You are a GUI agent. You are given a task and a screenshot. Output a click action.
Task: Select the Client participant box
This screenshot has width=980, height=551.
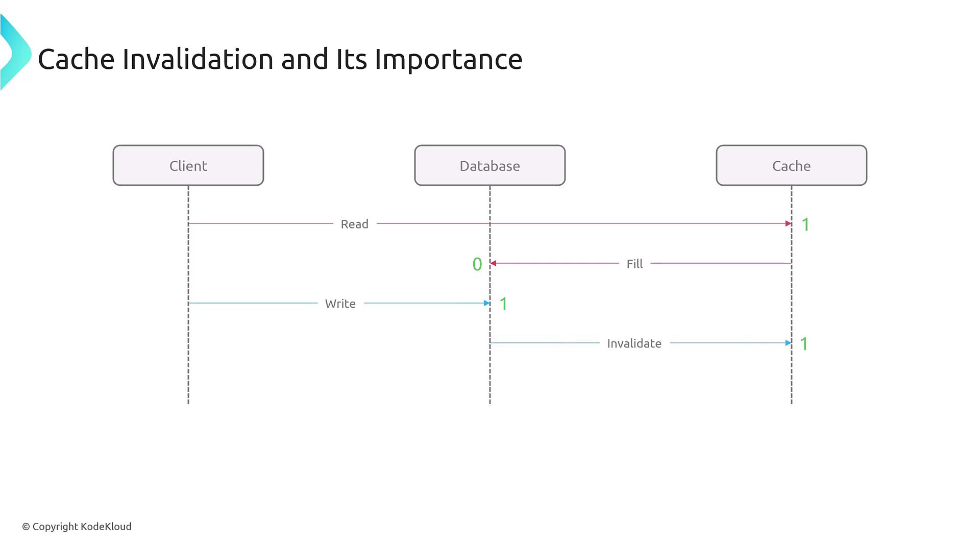pyautogui.click(x=188, y=165)
